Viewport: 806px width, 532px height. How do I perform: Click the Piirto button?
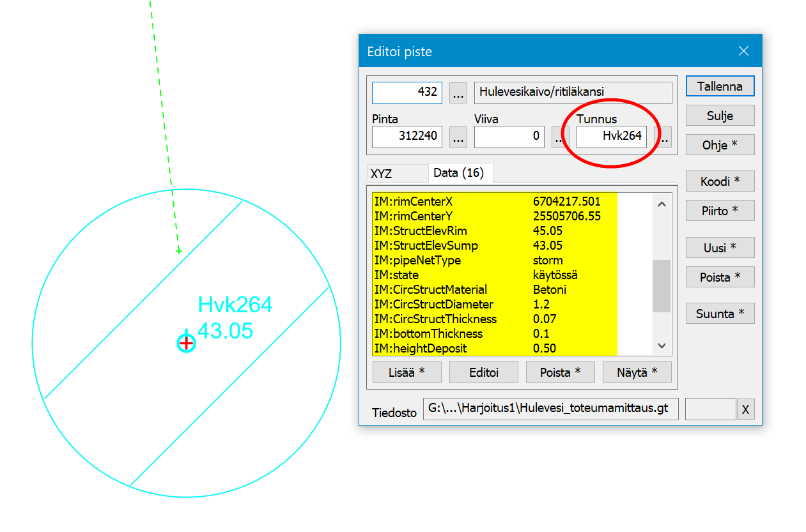click(720, 211)
